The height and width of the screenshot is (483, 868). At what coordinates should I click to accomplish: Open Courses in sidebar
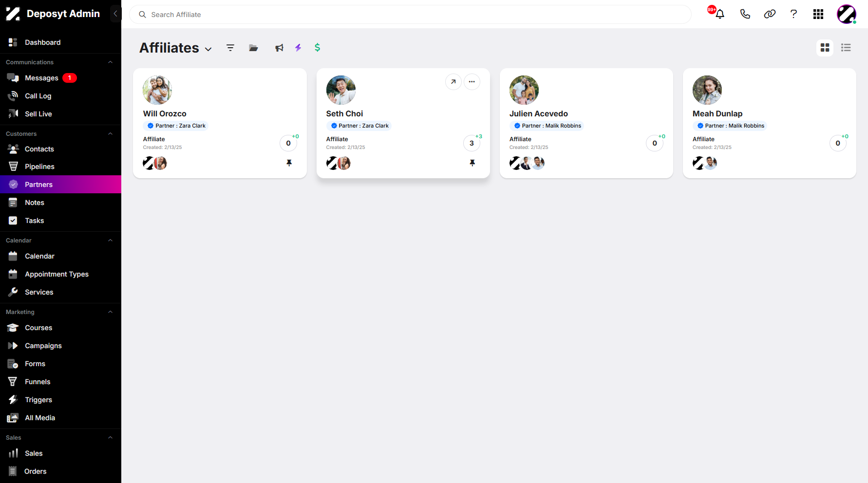60,328
